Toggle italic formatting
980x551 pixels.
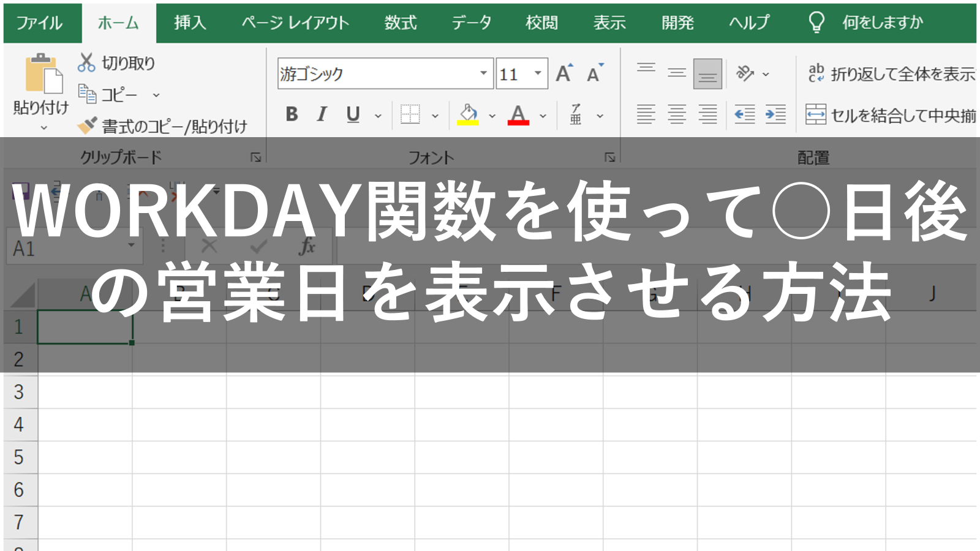[x=322, y=114]
